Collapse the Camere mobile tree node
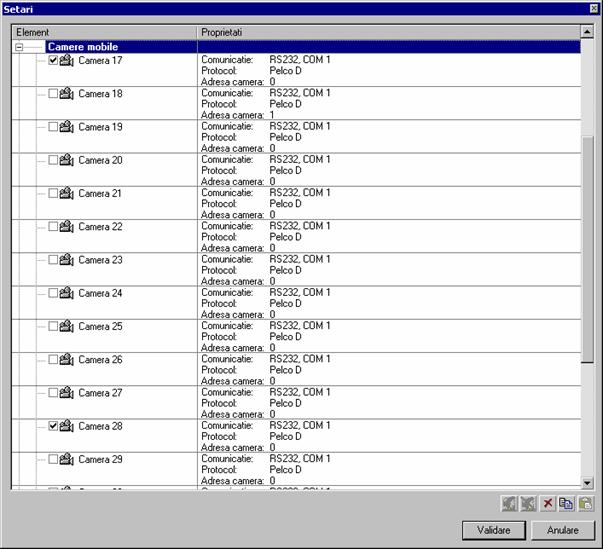 pos(19,47)
